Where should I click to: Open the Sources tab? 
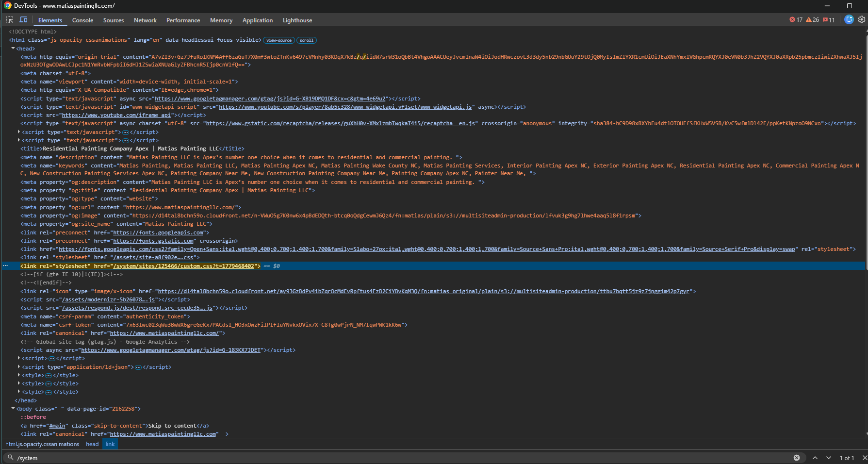tap(114, 20)
